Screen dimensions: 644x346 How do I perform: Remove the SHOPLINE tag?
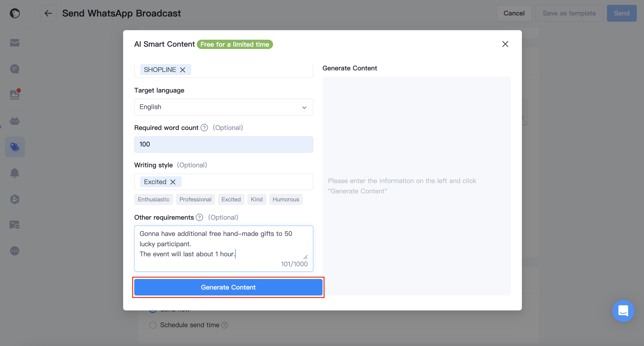(x=183, y=70)
